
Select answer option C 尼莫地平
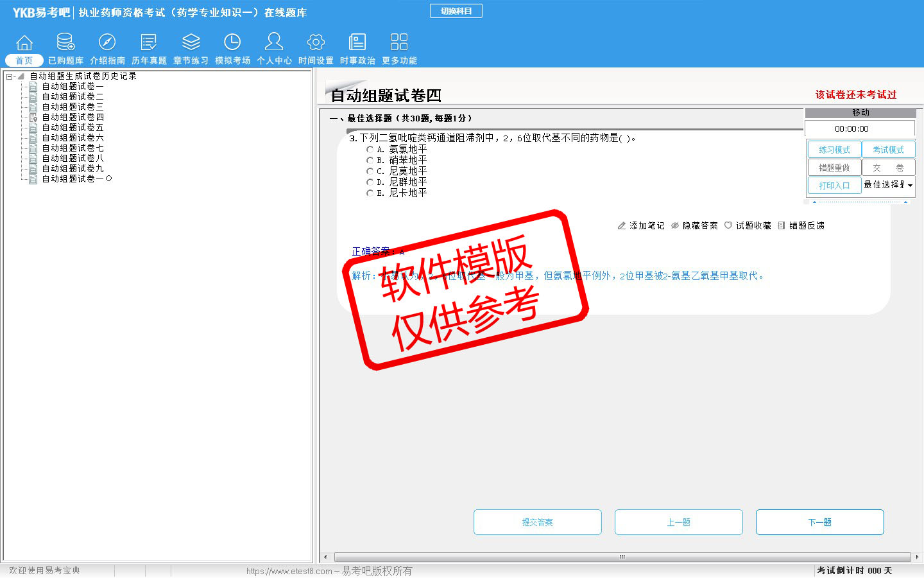click(370, 171)
